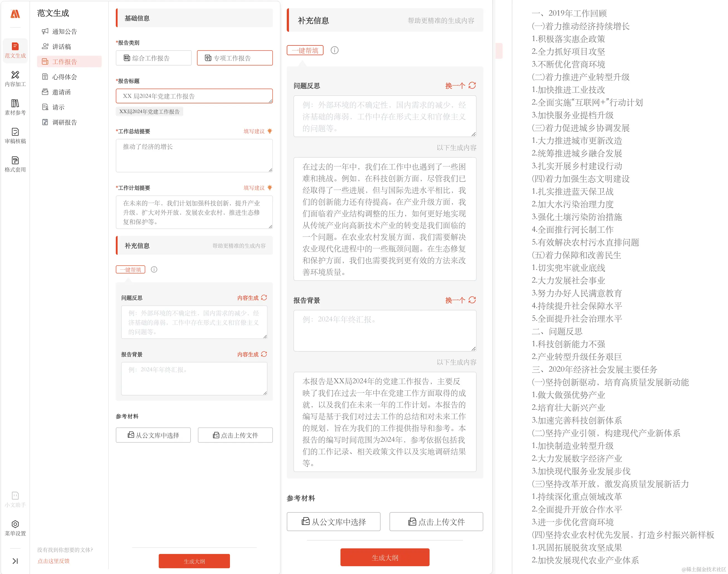Viewport: 728px width, 574px height.
Task: Click the 工作总结提要 text field
Action: click(x=194, y=155)
